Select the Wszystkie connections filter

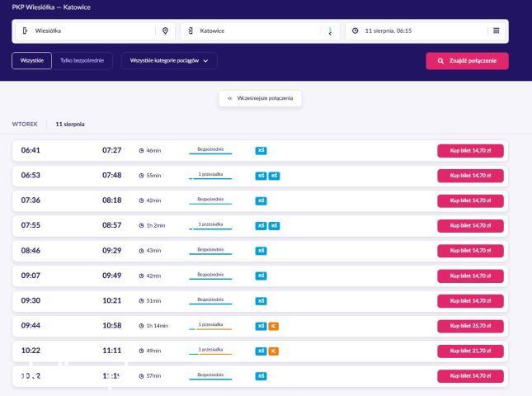tap(31, 61)
